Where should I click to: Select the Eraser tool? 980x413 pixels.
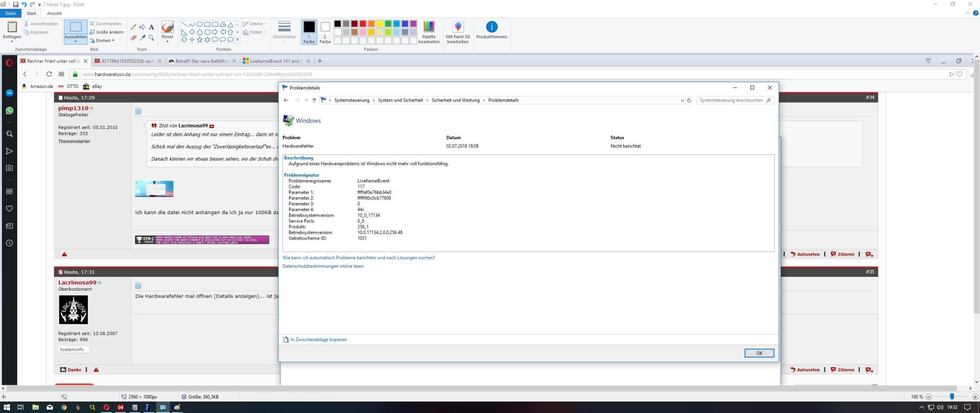[133, 38]
